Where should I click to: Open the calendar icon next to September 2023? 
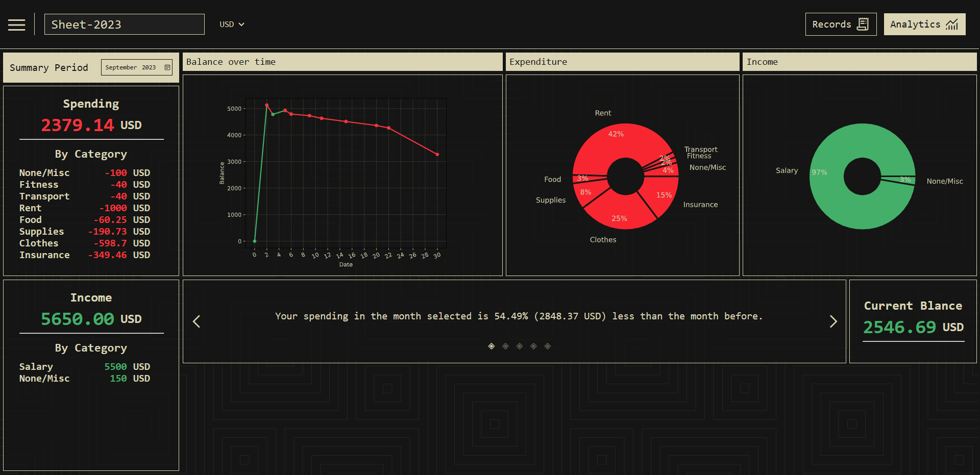tap(167, 67)
